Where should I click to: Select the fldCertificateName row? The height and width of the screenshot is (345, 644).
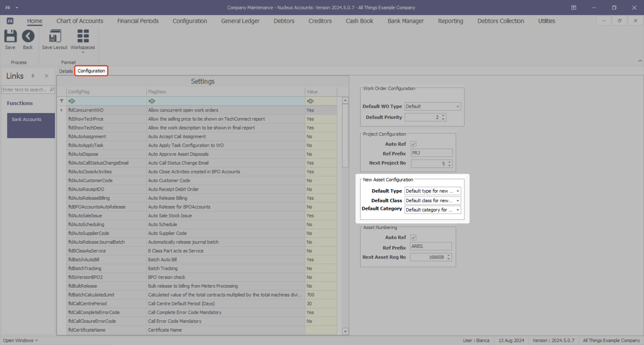(202, 330)
